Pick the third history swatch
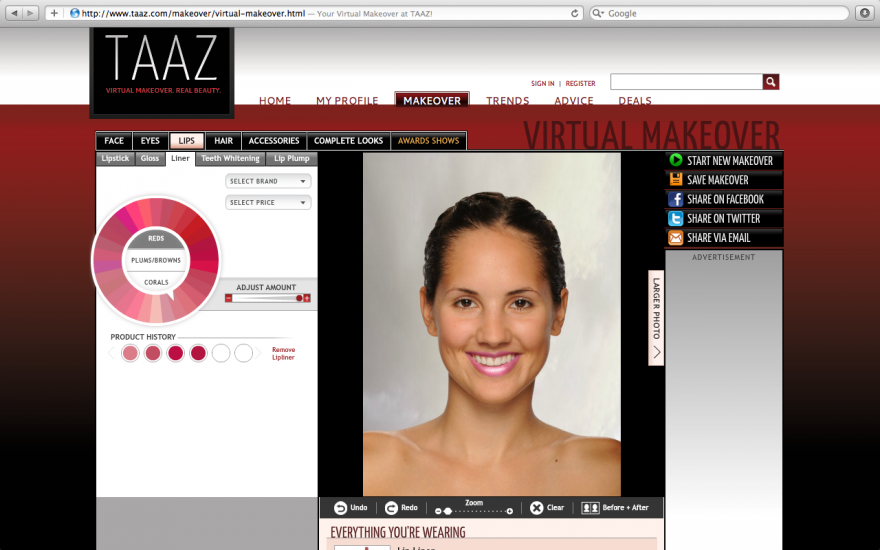 (x=176, y=353)
